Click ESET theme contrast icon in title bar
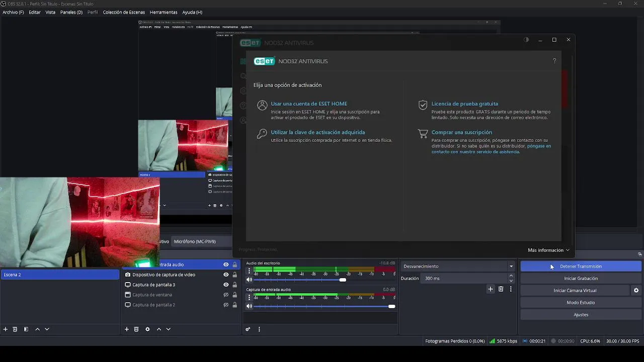The width and height of the screenshot is (644, 362). point(526,40)
